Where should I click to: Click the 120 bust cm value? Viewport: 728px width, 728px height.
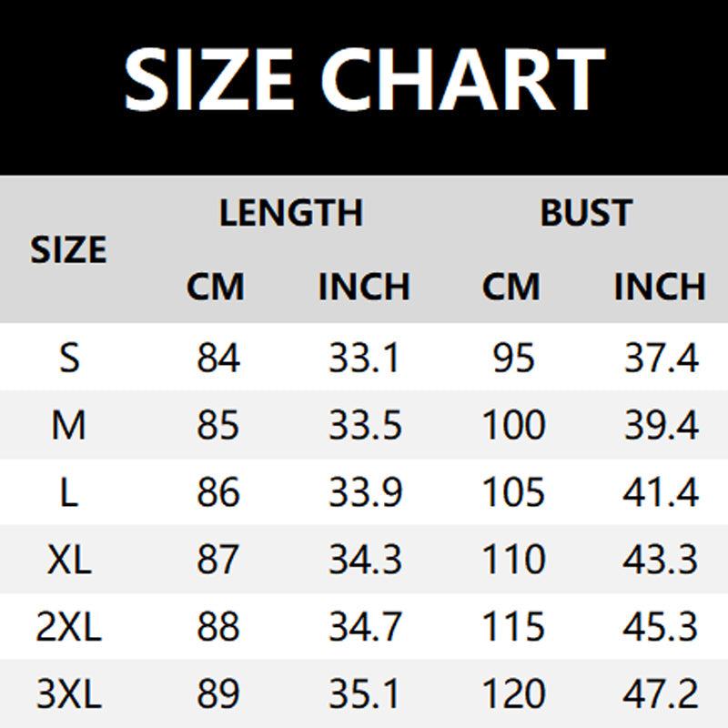pyautogui.click(x=513, y=693)
